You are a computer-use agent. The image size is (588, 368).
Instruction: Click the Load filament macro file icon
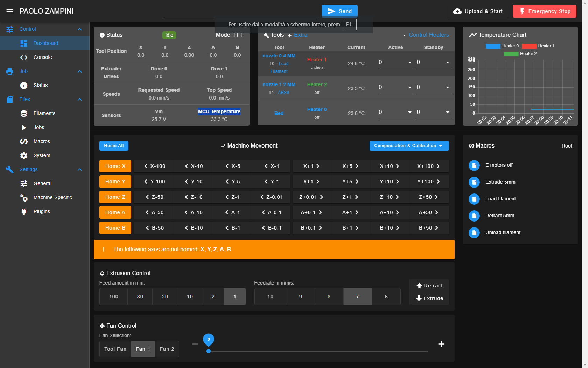tap(474, 199)
